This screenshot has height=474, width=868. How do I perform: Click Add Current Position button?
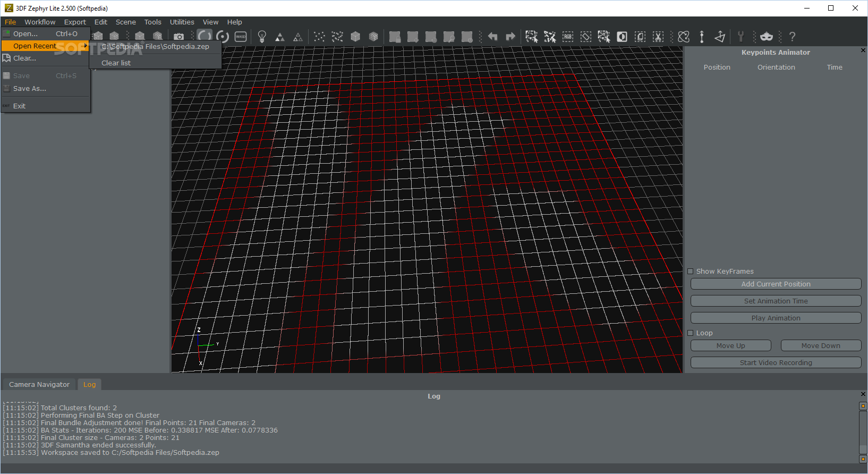click(x=776, y=284)
